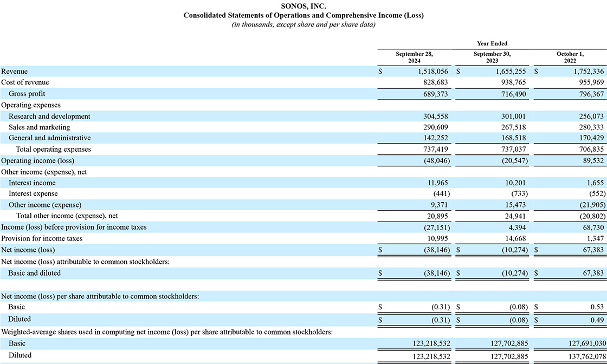The image size is (607, 364).
Task: Click cost of revenue value 828,683
Action: point(436,82)
